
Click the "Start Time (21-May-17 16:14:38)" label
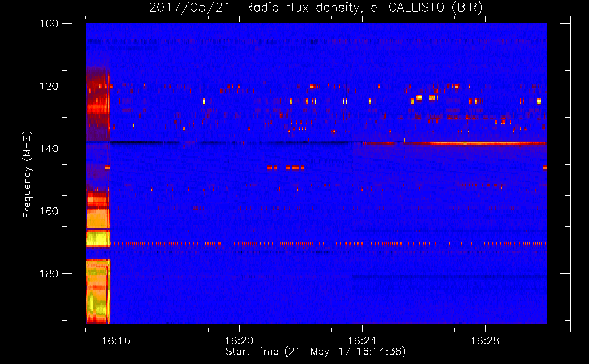[316, 351]
